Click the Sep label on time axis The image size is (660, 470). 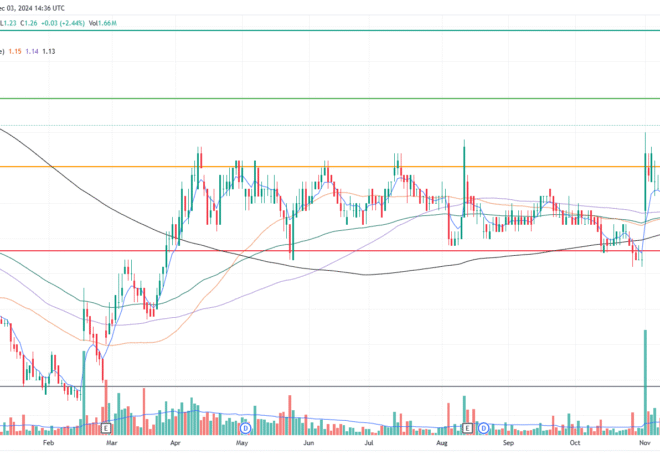(x=508, y=443)
